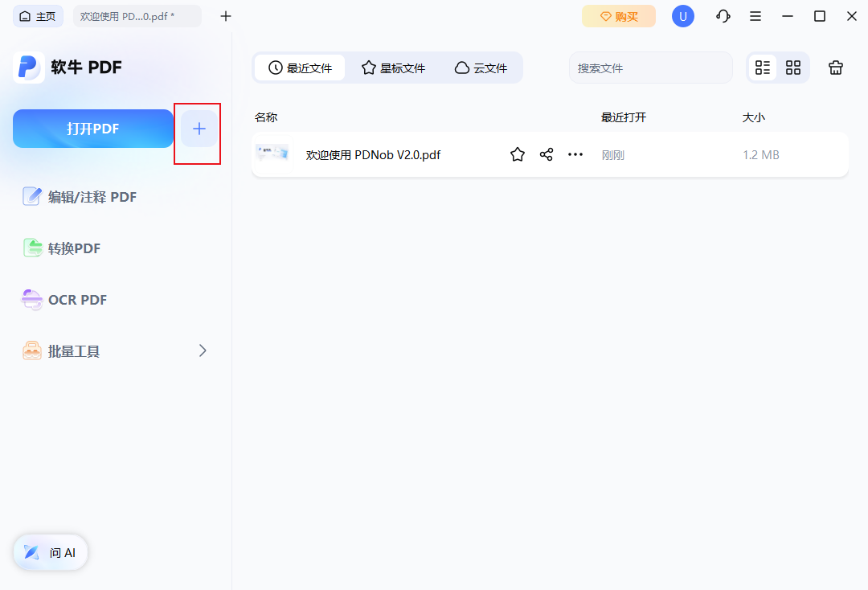Click the 打开PDF button
The image size is (868, 590).
93,129
